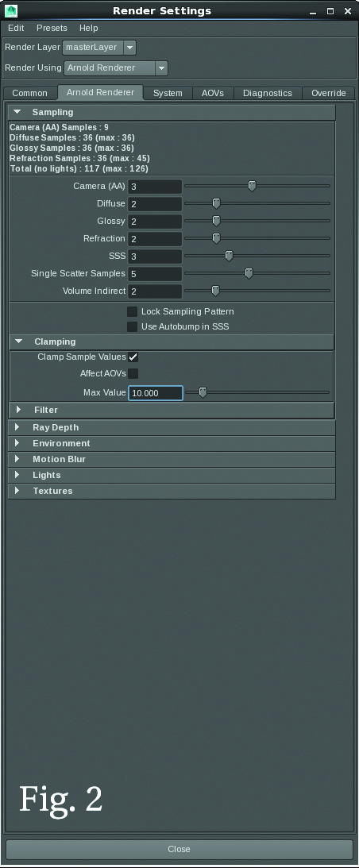Click the Close button at bottom
359x868 pixels.
pyautogui.click(x=179, y=849)
